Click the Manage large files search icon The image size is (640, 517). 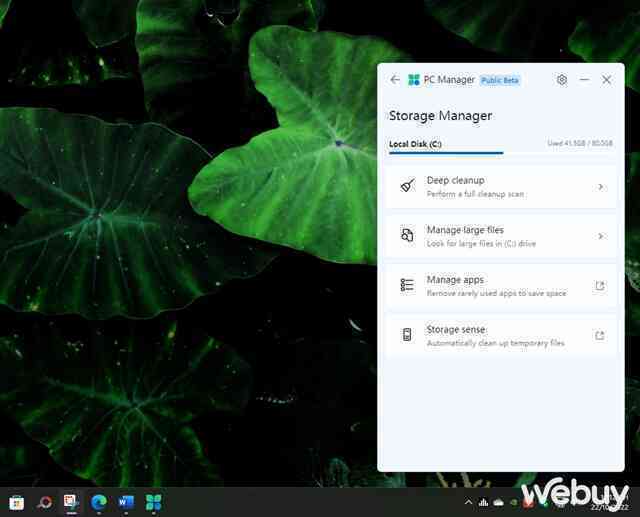click(407, 235)
